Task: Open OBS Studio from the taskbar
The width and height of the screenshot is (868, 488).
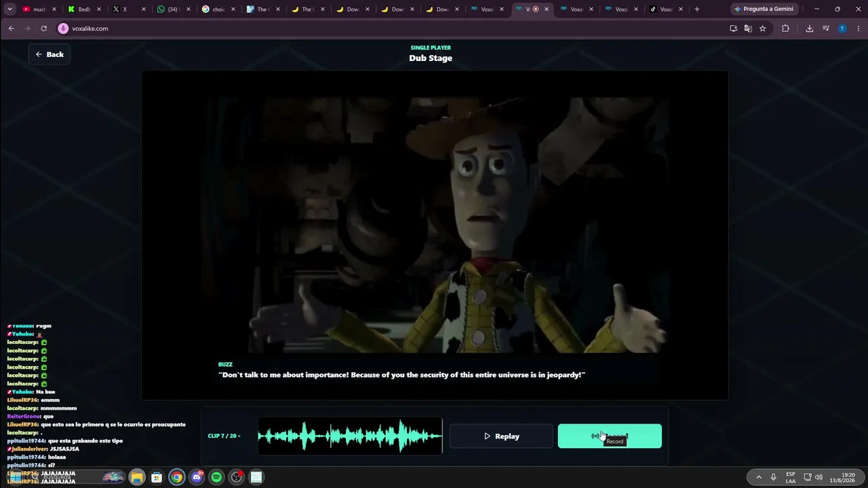Action: click(x=237, y=477)
